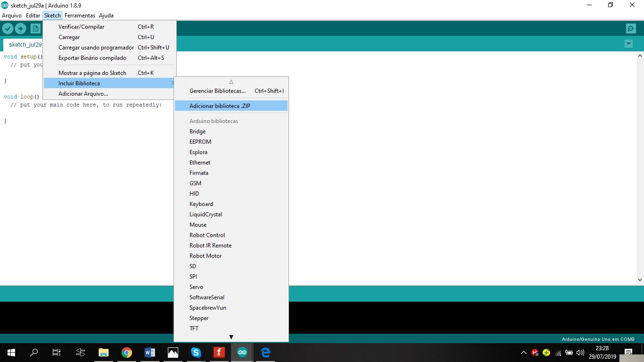
Task: Open the volume control tray icon
Action: [580, 353]
